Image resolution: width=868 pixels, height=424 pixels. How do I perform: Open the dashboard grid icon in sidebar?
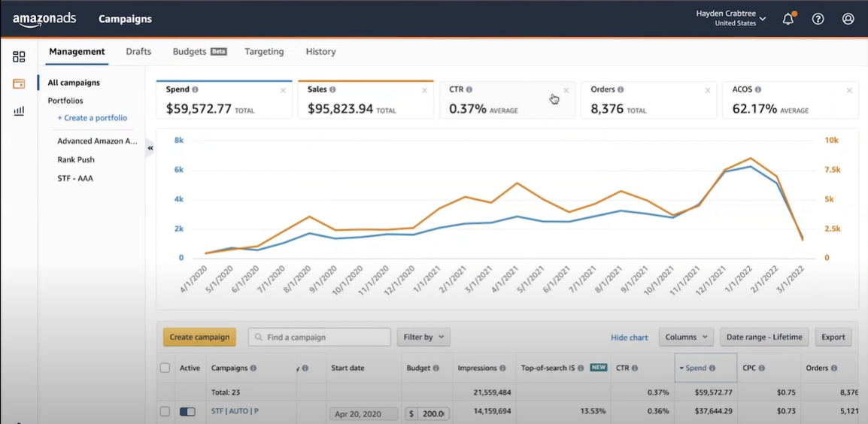pyautogui.click(x=19, y=56)
